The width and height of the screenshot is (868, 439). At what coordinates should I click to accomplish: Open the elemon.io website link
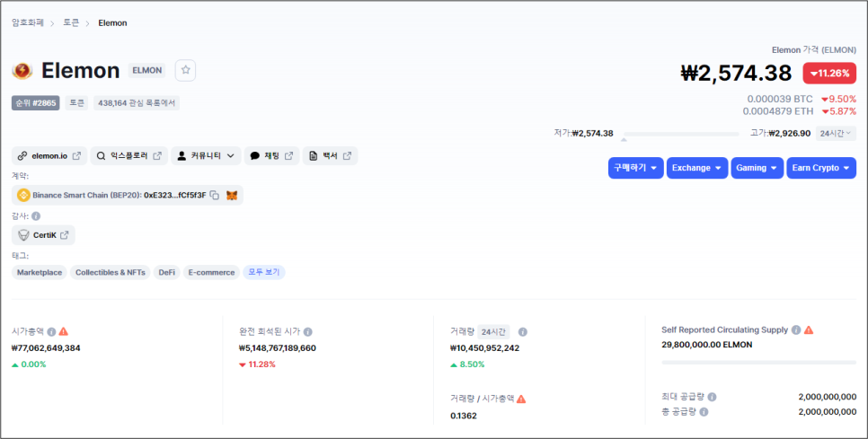point(49,156)
